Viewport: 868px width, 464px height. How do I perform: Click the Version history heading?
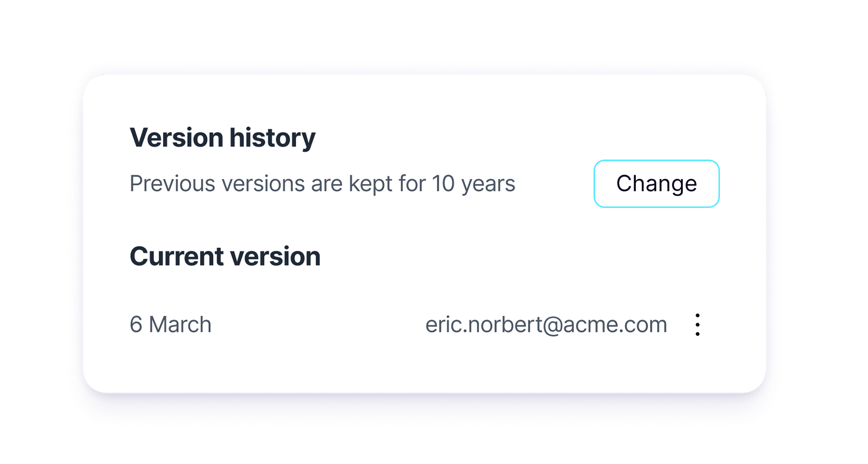pos(223,137)
